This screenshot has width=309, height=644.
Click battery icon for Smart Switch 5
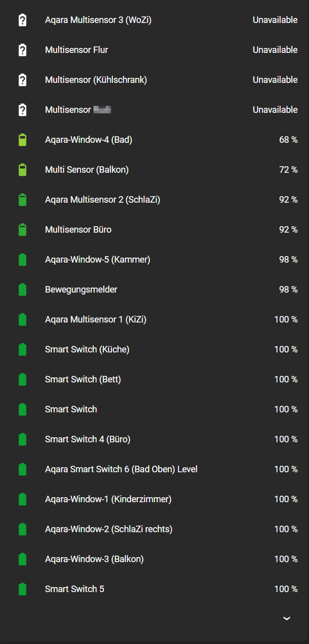pos(22,589)
